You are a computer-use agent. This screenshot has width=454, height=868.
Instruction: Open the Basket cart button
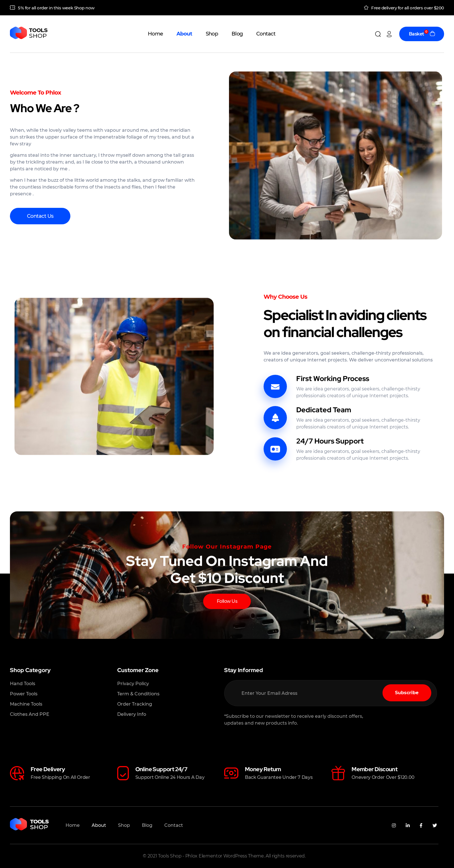tap(421, 34)
